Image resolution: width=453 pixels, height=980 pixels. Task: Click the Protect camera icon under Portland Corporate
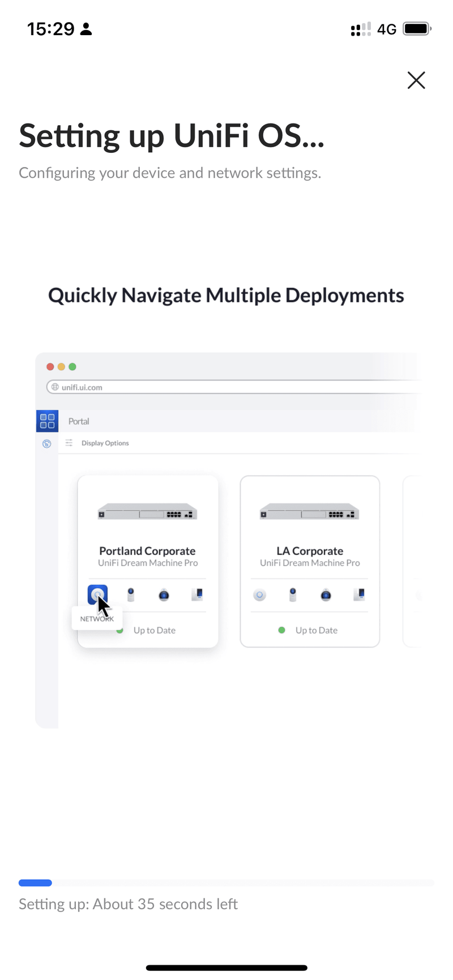[x=131, y=594]
